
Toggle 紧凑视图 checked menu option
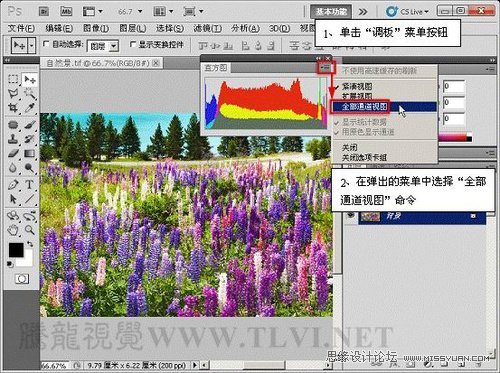pyautogui.click(x=357, y=86)
